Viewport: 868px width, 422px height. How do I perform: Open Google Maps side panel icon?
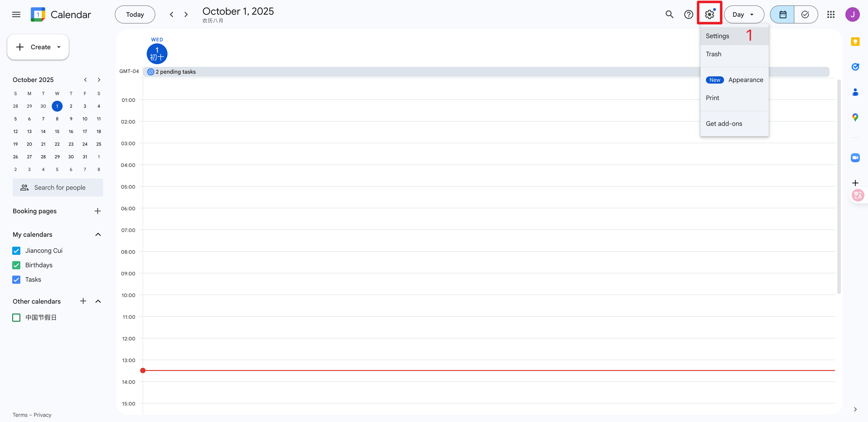855,117
